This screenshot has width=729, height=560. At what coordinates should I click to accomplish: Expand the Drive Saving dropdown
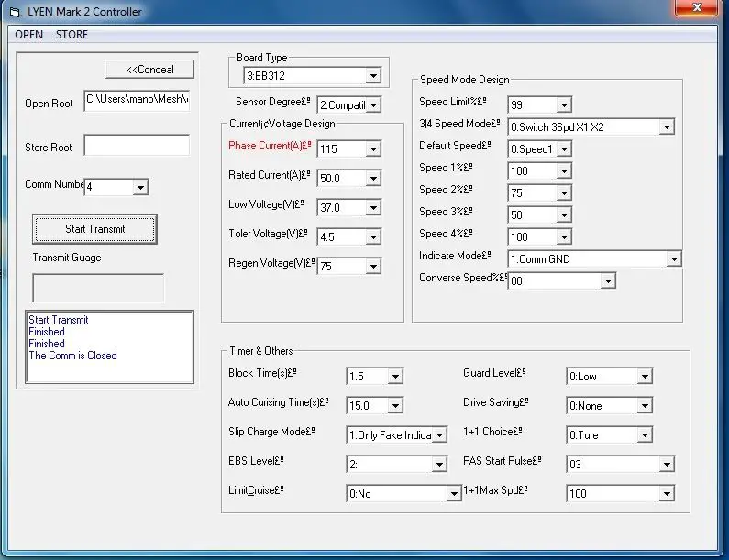(x=645, y=406)
